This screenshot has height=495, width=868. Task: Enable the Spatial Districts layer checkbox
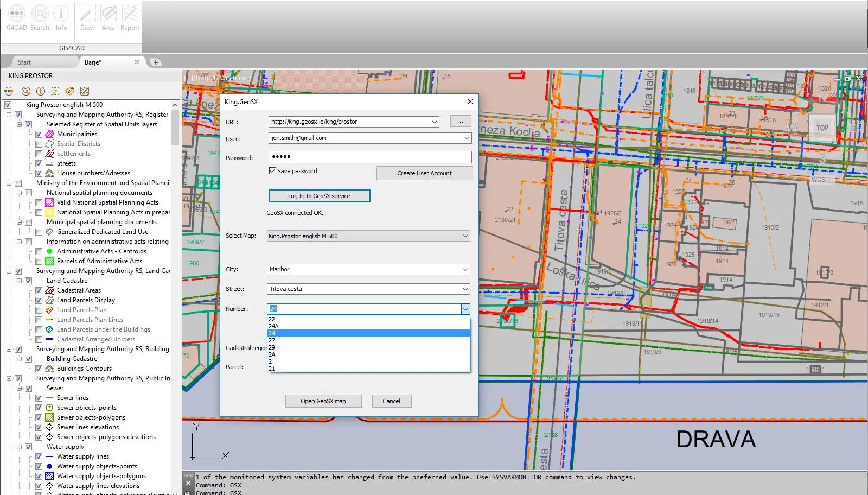pyautogui.click(x=39, y=144)
